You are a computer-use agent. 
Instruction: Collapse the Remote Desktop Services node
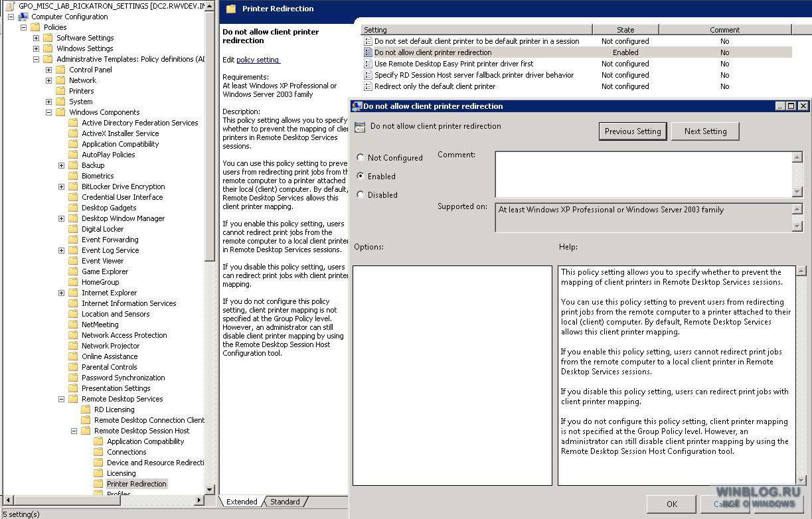pos(62,399)
